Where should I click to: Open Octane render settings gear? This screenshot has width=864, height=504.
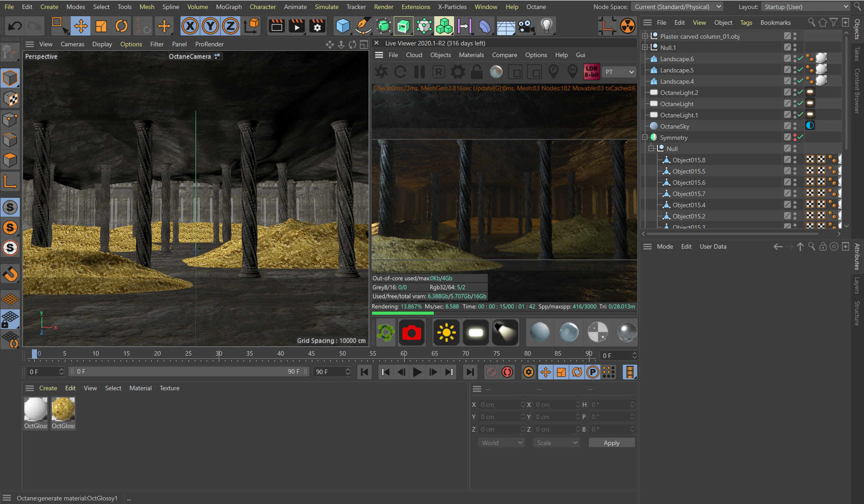pos(458,72)
